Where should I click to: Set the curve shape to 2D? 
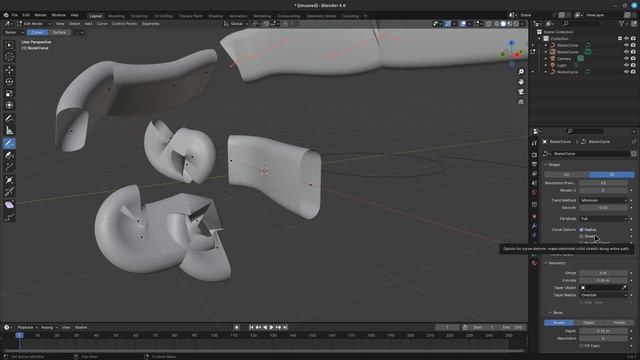567,175
